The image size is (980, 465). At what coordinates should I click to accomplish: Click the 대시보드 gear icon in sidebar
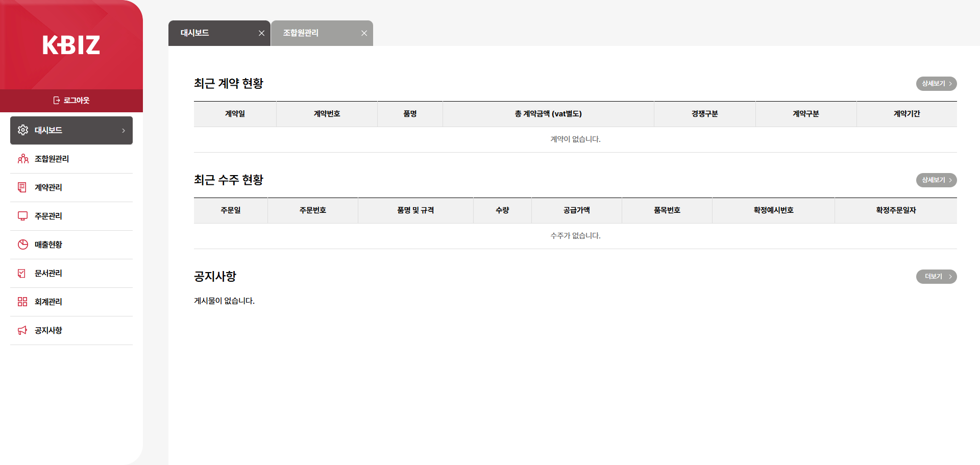[23, 130]
